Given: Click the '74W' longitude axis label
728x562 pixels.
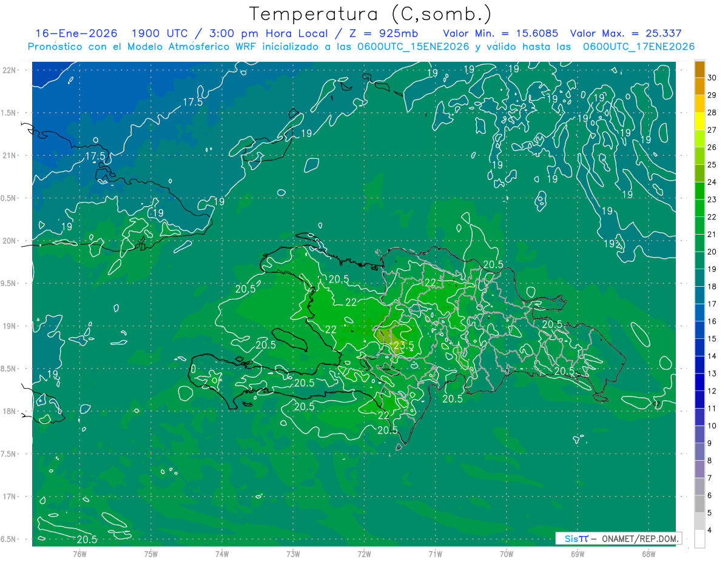Looking at the screenshot, I should 222,554.
